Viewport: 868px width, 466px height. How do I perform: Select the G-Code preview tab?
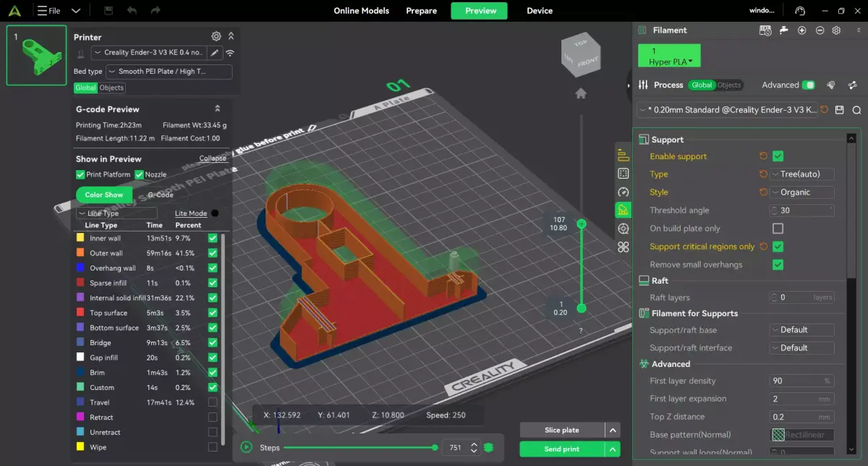coord(161,195)
